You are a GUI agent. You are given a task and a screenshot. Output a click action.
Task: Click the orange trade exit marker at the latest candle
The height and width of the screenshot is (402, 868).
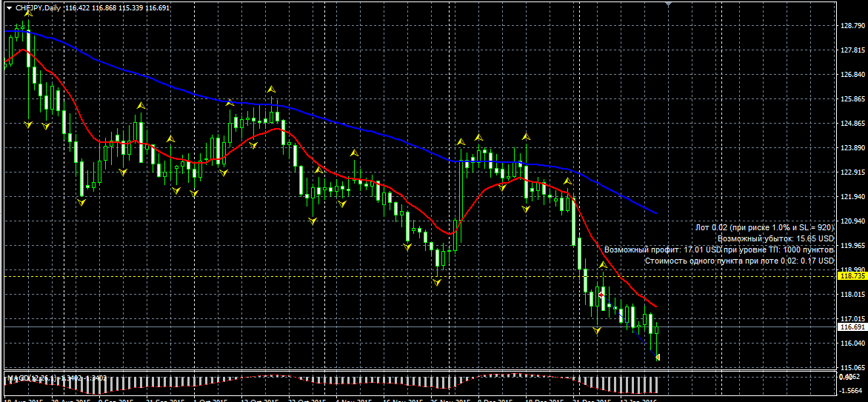(x=658, y=357)
